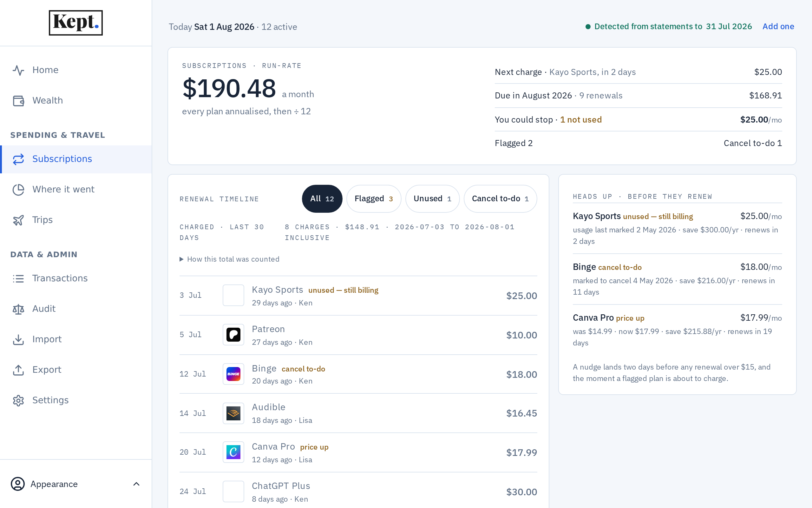This screenshot has height=508, width=812.
Task: Click the Transactions list icon
Action: (18, 278)
